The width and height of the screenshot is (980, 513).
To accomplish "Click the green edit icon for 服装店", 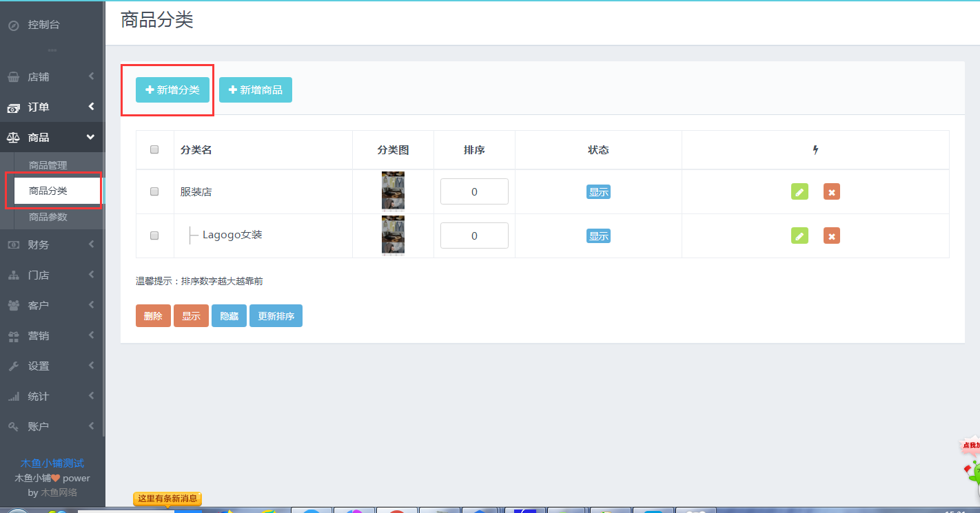I will click(799, 192).
